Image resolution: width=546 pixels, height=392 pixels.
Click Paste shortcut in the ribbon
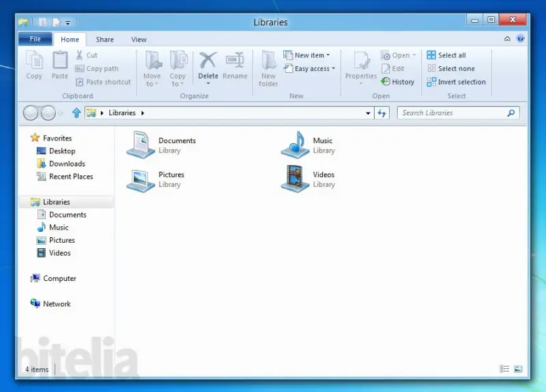103,82
